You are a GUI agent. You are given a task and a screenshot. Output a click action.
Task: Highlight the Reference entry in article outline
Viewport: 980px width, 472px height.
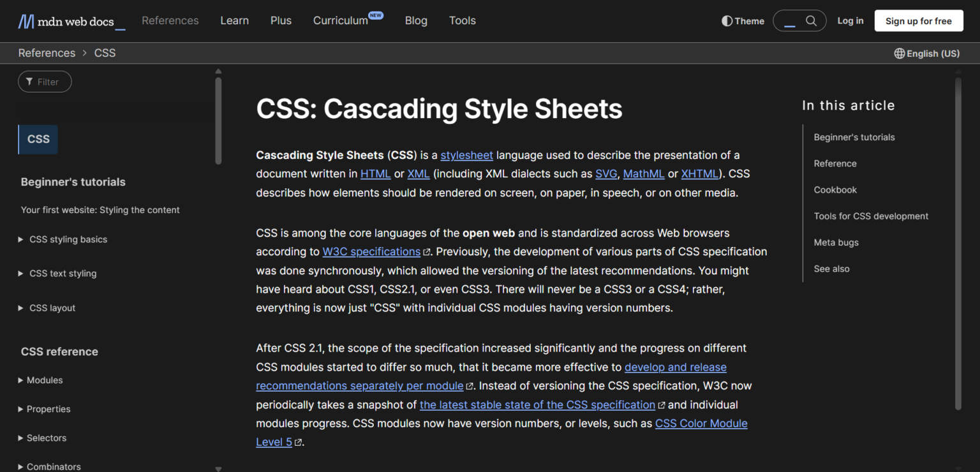(835, 163)
